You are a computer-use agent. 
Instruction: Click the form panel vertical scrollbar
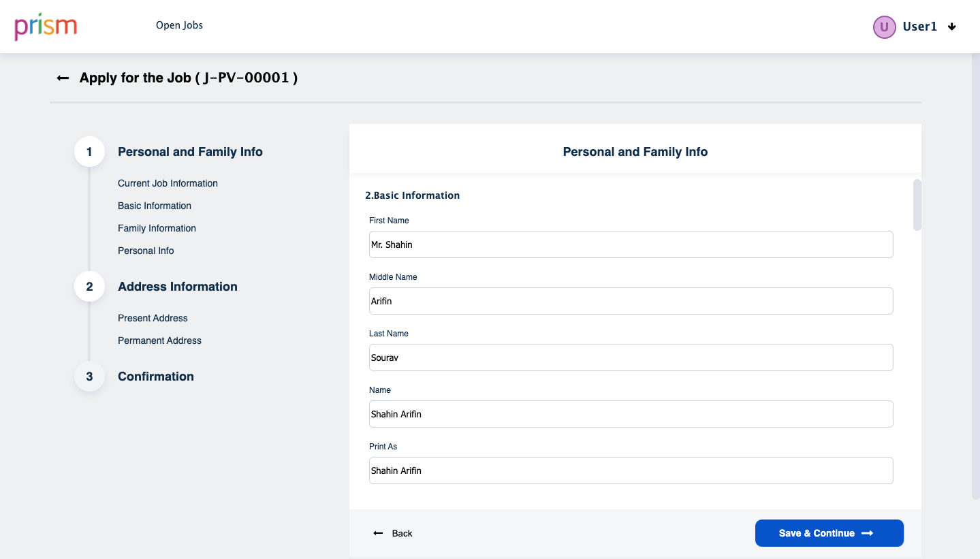[917, 205]
